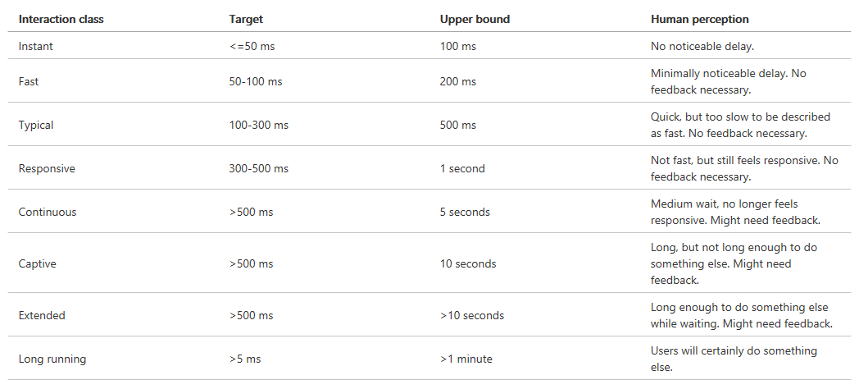Select the Continuous interaction class cell
This screenshot has width=868, height=389.
click(x=48, y=212)
